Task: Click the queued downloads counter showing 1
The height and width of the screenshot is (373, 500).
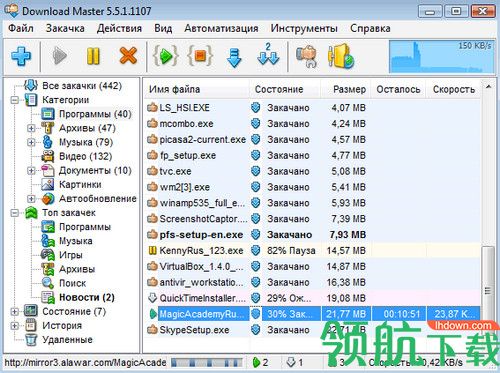Action: pos(295,362)
